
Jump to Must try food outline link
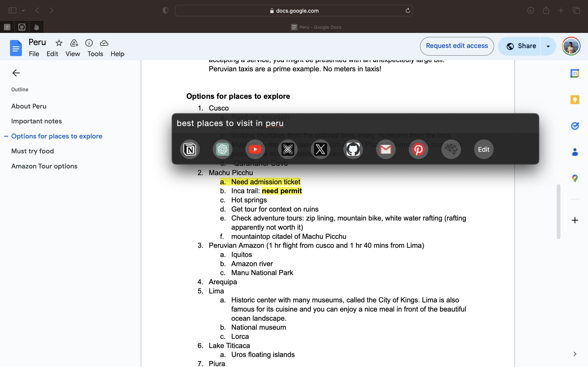32,151
